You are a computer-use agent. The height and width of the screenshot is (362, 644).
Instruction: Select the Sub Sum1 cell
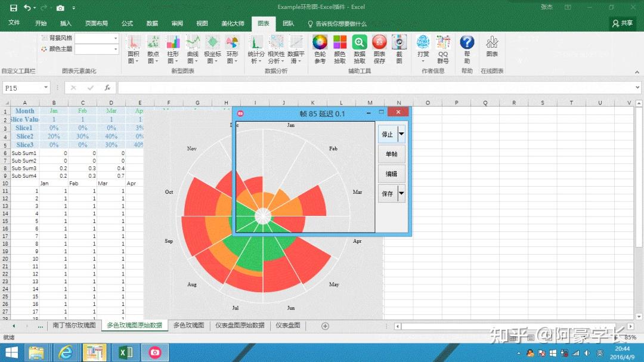(24, 153)
